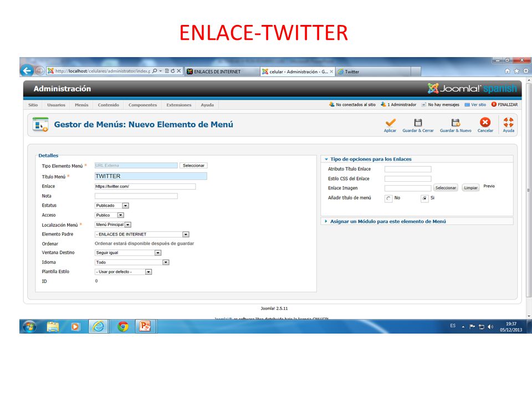The image size is (532, 399).
Task: Click the Título Menú input field
Action: [151, 176]
